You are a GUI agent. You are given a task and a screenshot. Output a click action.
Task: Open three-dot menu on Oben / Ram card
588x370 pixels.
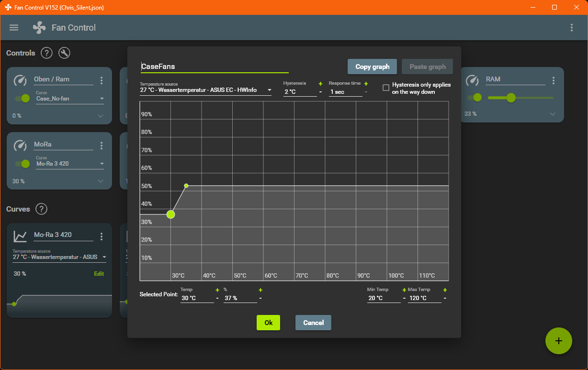point(102,80)
